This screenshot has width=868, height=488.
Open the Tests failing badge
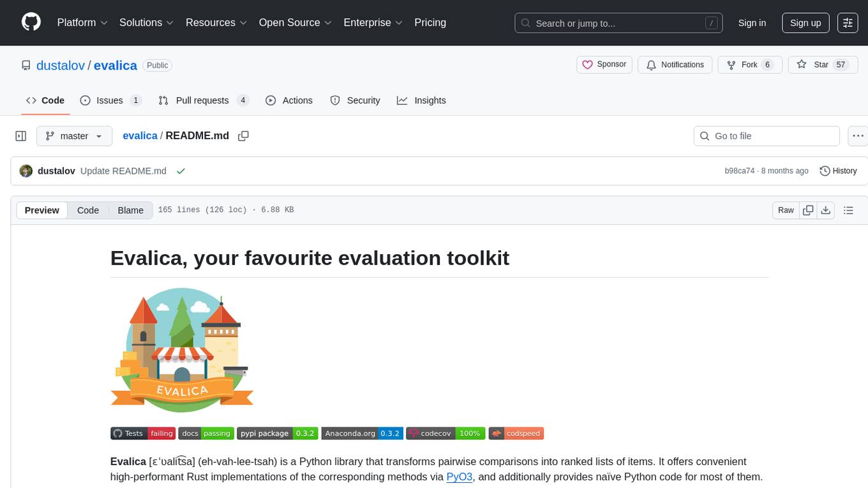tap(143, 433)
